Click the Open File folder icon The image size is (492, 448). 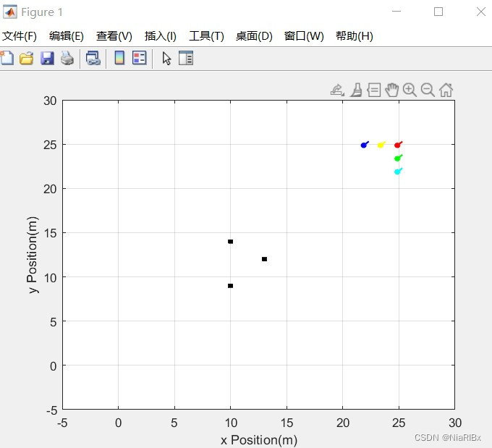point(26,58)
